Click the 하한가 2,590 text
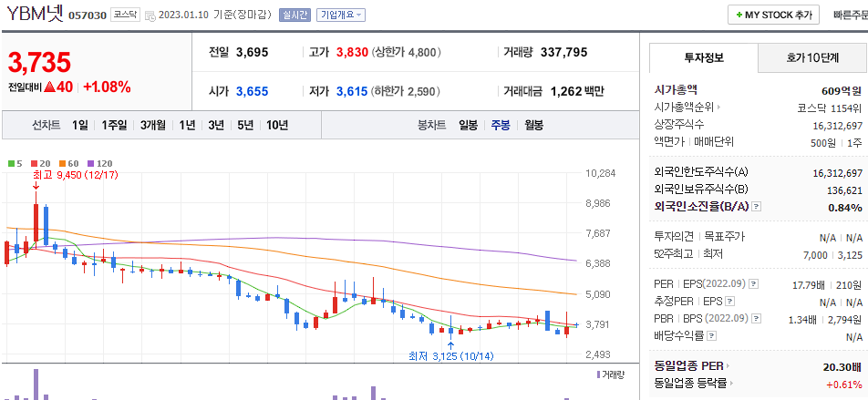Viewport: 868px width, 400px height. 405,91
